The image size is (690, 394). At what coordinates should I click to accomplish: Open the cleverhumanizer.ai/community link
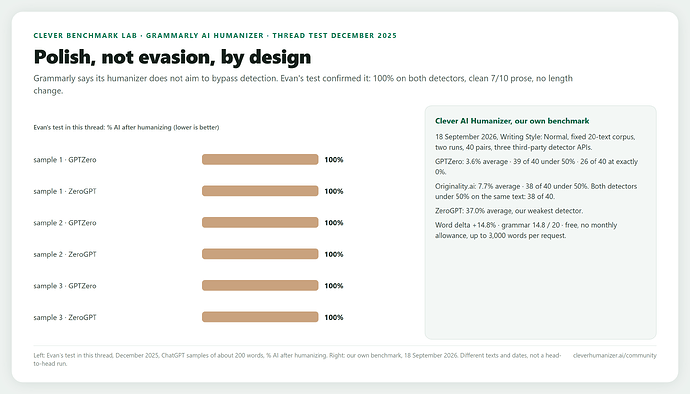(614, 356)
